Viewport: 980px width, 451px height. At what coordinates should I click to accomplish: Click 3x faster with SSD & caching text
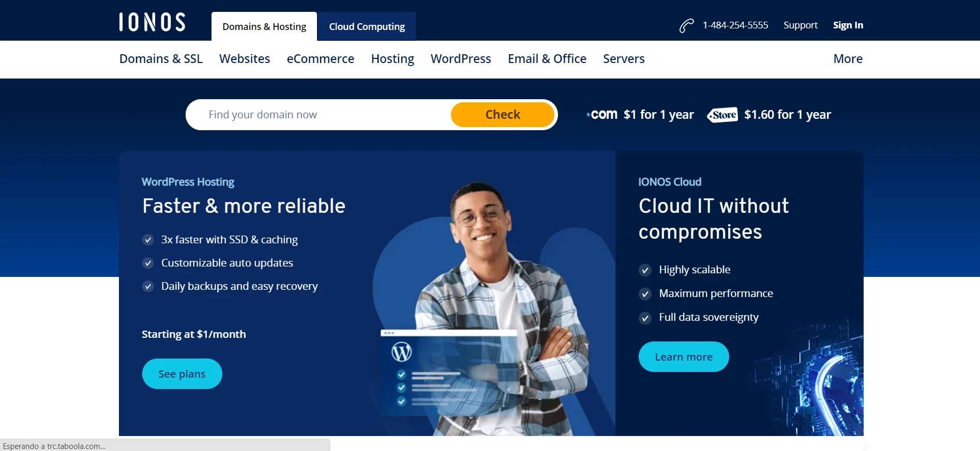229,240
